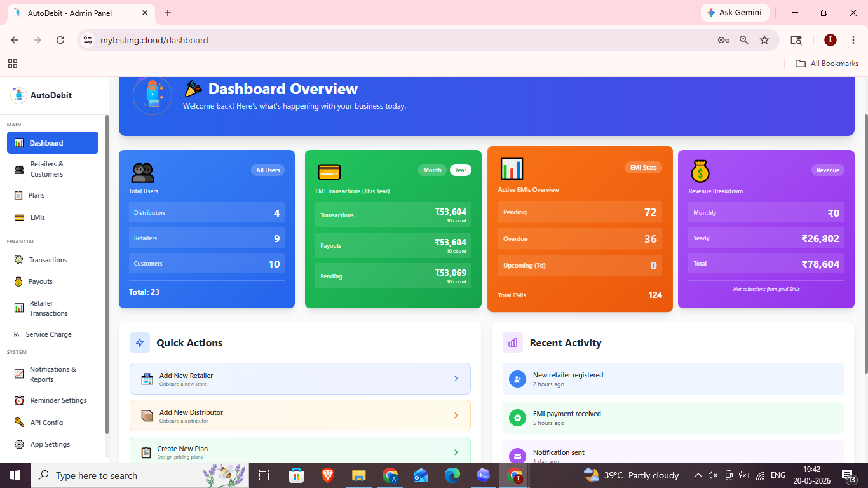Expand Add New Retailer with its chevron

click(x=456, y=379)
